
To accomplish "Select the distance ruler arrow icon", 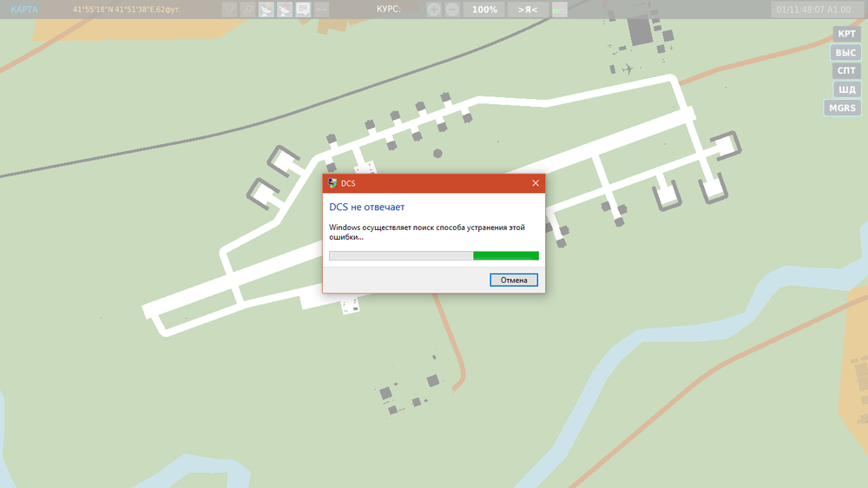I will pos(321,10).
